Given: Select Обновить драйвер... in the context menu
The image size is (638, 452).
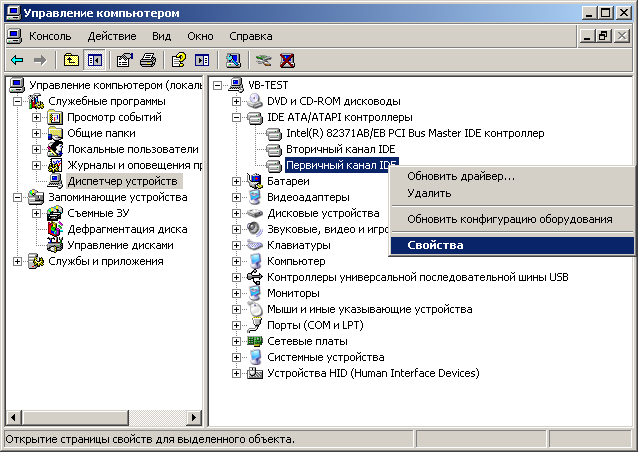Looking at the screenshot, I should point(461,177).
